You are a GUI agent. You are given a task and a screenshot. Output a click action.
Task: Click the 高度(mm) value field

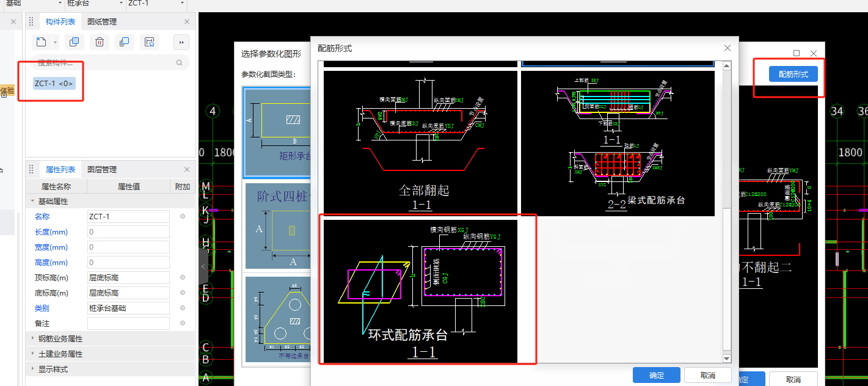pyautogui.click(x=128, y=262)
